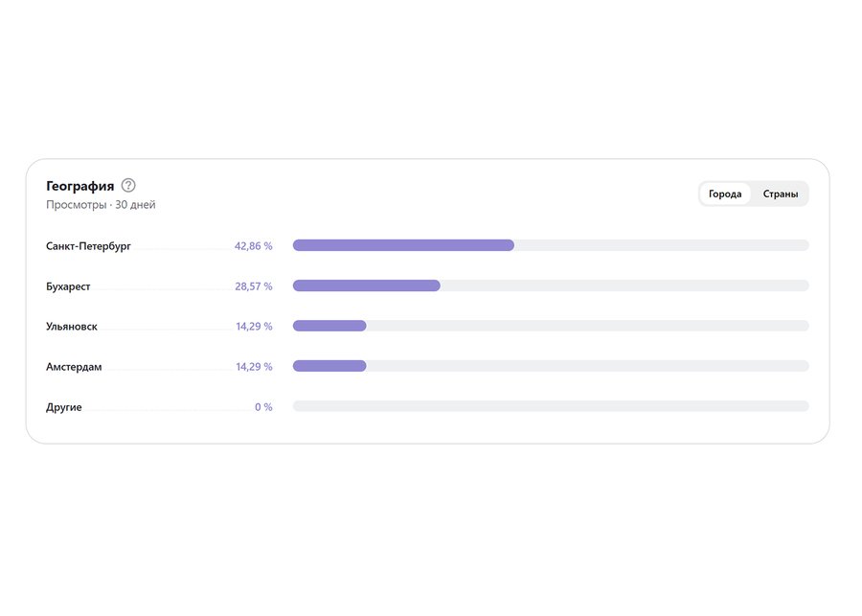Click Амстердам's 14,29 % value
The image size is (862, 616).
pos(254,367)
